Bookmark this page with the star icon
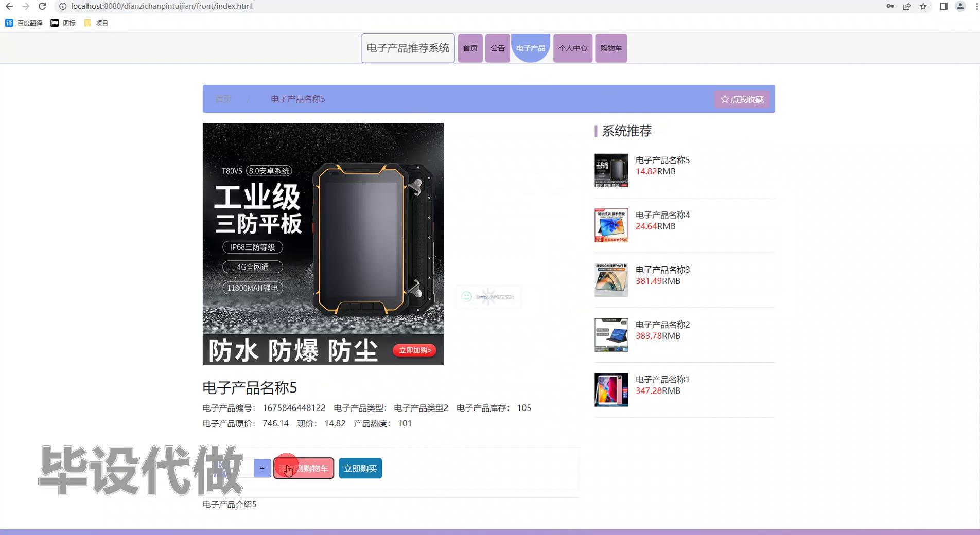 click(x=923, y=6)
